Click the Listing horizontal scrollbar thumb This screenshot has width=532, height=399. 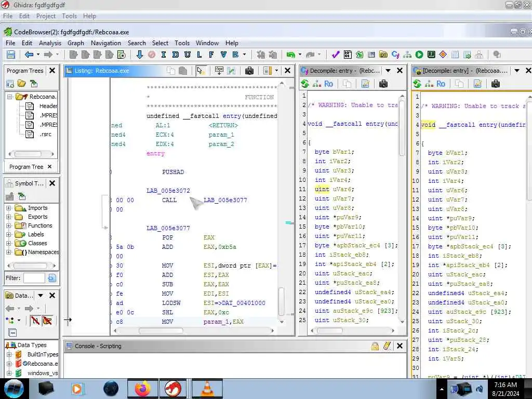pos(161,330)
